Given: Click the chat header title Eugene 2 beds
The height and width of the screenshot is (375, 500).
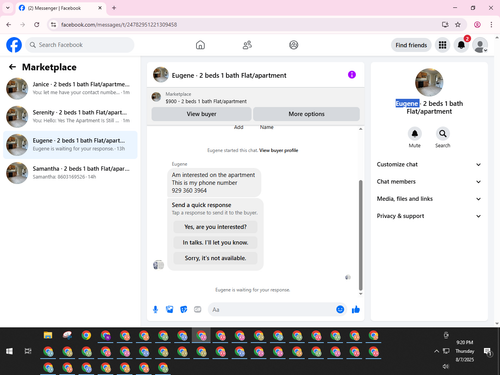Looking at the screenshot, I should (x=229, y=75).
